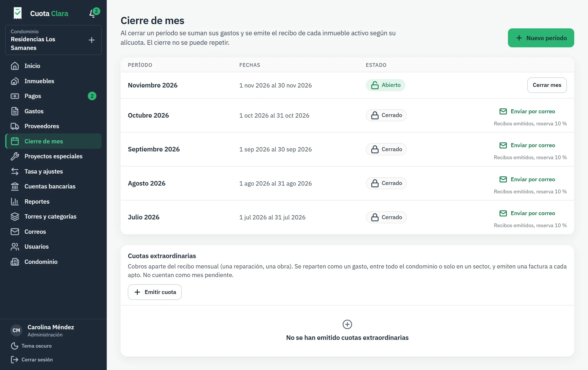
Task: Open the notifications bell icon
Action: point(93,13)
